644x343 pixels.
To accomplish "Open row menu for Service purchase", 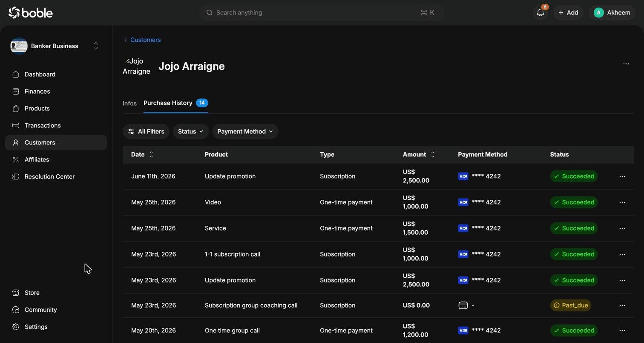I will 622,228.
